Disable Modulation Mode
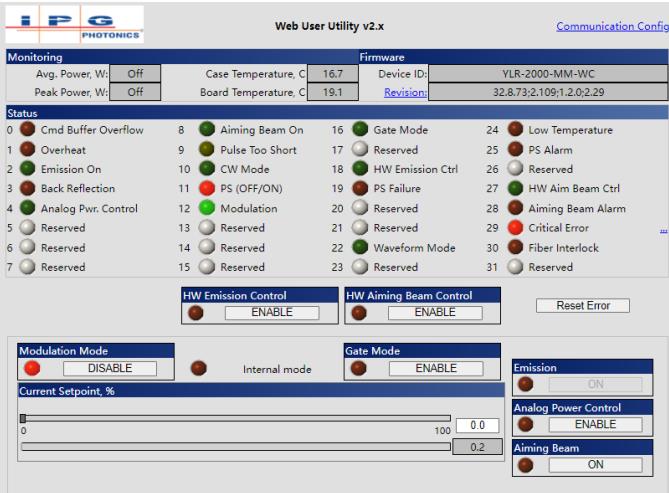Screen dimensions: 669x493 coord(110,368)
